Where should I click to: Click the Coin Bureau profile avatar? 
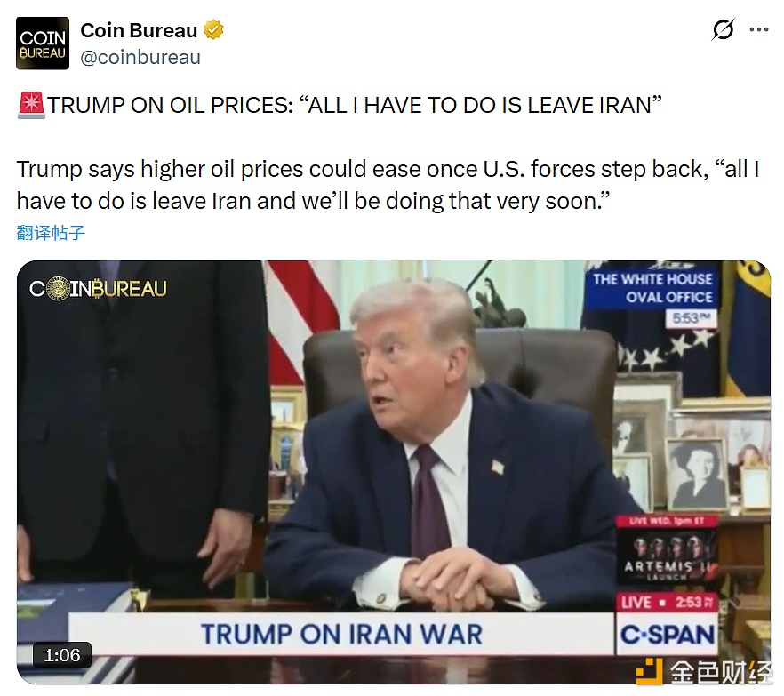tap(43, 44)
